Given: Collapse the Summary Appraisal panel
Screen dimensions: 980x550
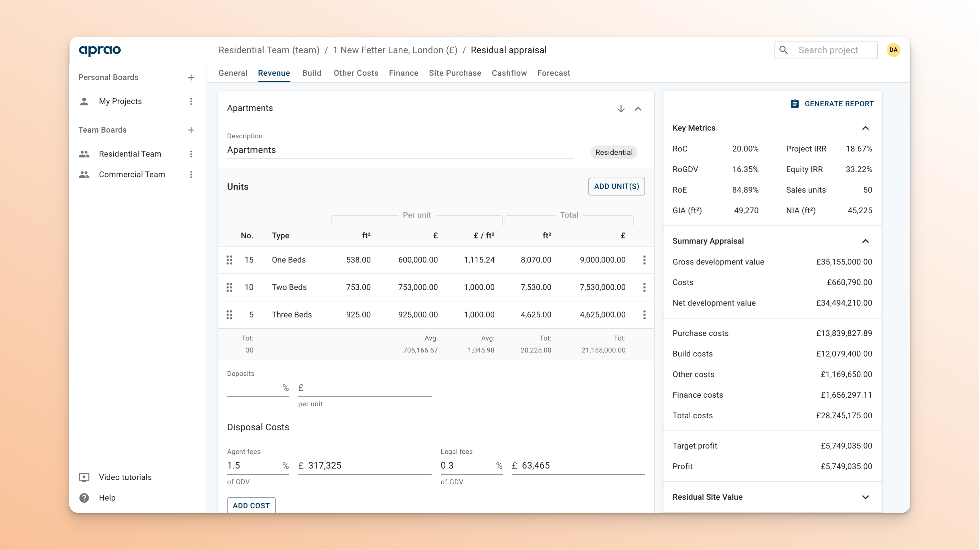Looking at the screenshot, I should pyautogui.click(x=866, y=241).
